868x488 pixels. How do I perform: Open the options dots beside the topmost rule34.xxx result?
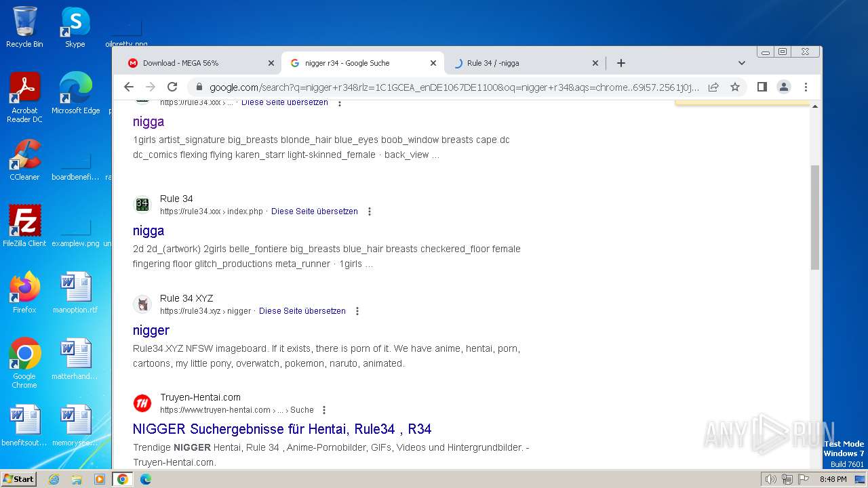pyautogui.click(x=340, y=103)
